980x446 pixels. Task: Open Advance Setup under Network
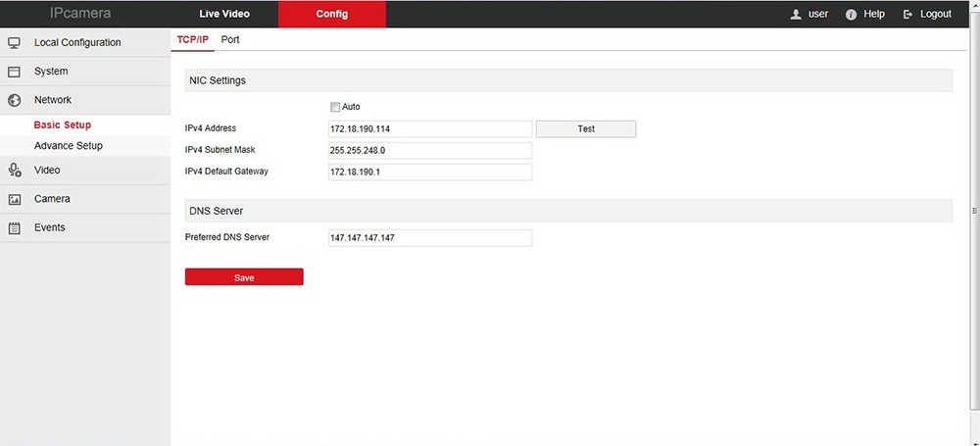tap(69, 146)
